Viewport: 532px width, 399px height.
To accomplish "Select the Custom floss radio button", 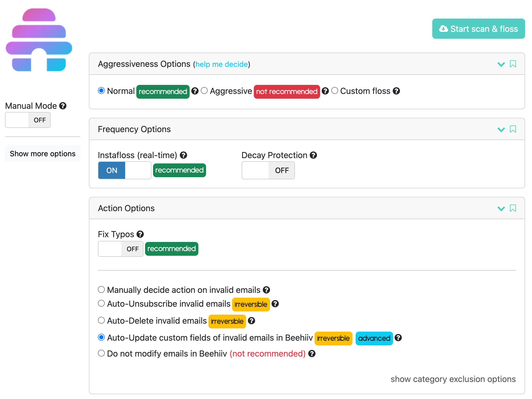I will click(x=335, y=91).
